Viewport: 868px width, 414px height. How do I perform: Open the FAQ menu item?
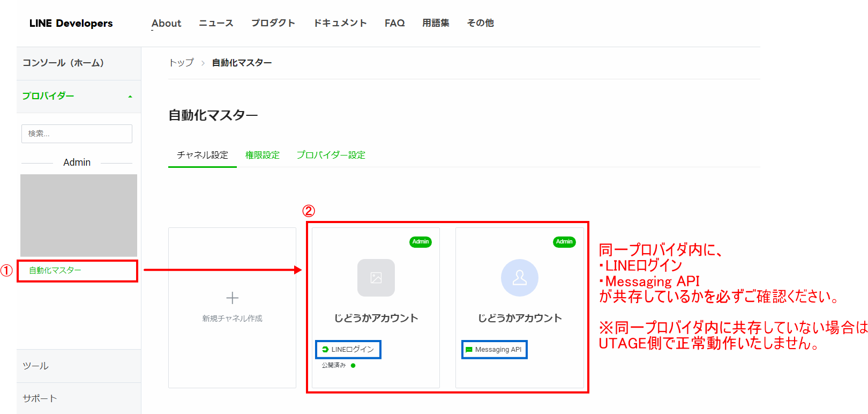click(x=395, y=23)
